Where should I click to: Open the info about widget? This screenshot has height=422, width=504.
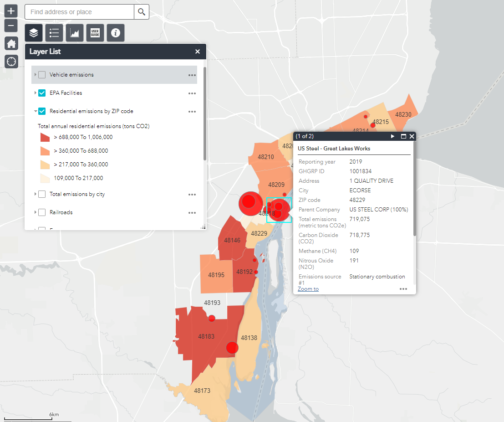[x=116, y=33]
